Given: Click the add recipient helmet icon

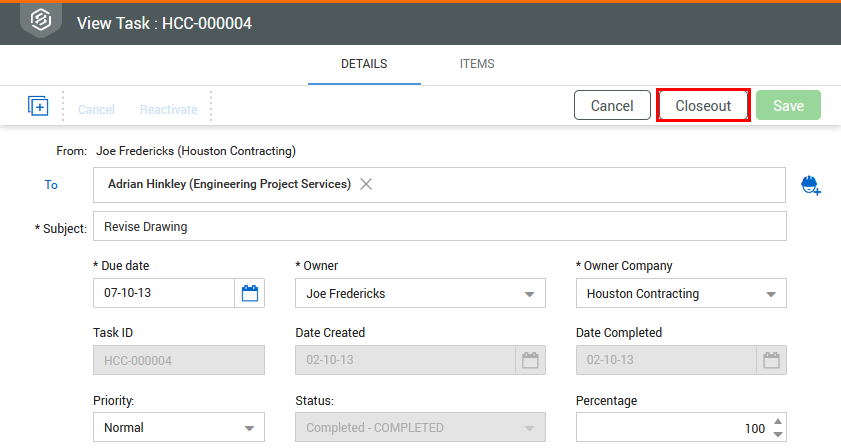Looking at the screenshot, I should point(810,185).
